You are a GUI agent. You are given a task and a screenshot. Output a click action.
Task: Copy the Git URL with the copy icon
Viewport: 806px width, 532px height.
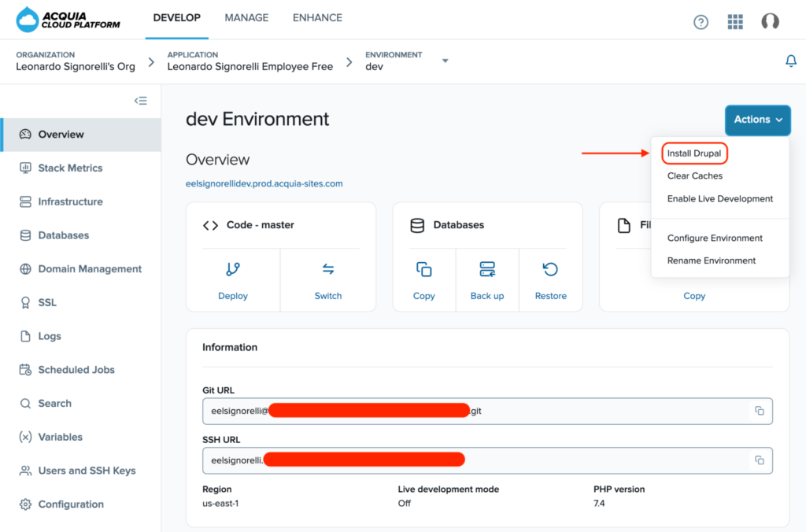click(760, 411)
